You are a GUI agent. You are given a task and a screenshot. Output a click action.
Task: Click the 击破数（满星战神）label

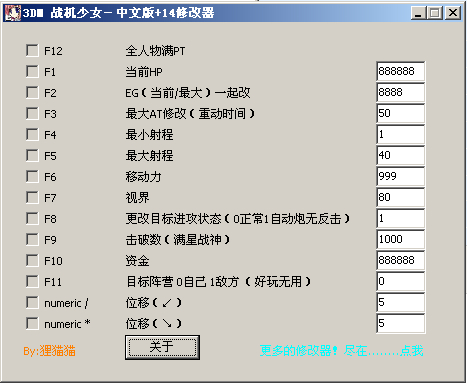click(x=178, y=240)
